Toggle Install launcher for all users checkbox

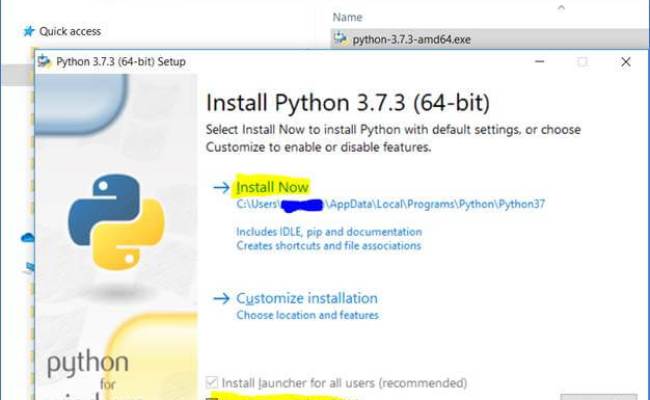[x=211, y=382]
